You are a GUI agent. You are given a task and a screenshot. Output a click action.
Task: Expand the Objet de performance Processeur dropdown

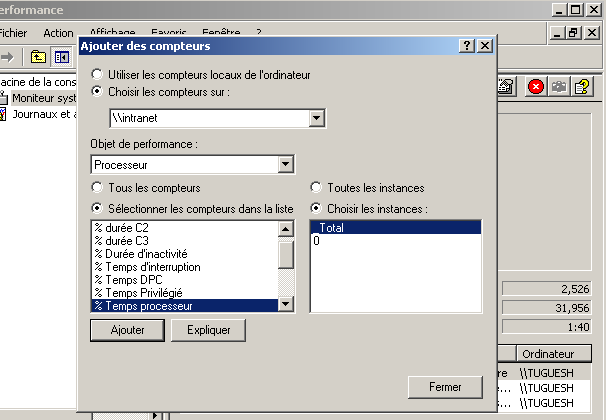[x=285, y=164]
